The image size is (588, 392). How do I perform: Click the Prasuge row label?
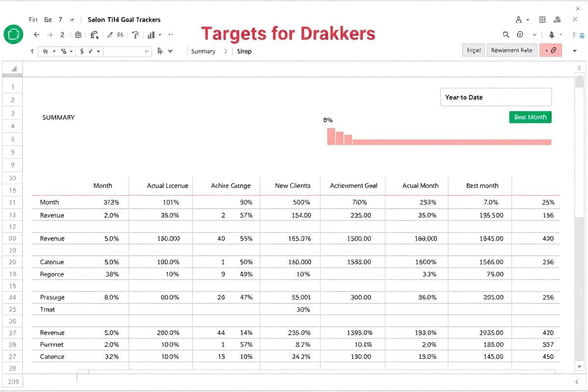coord(52,297)
